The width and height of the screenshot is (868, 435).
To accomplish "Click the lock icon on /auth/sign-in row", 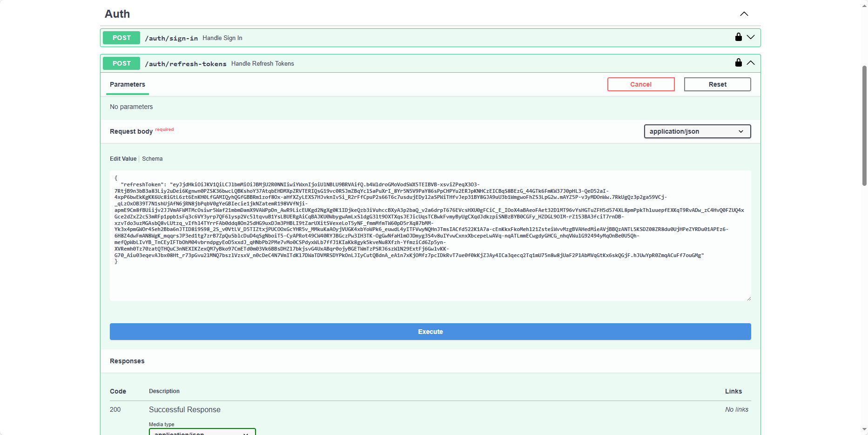I will tap(738, 37).
